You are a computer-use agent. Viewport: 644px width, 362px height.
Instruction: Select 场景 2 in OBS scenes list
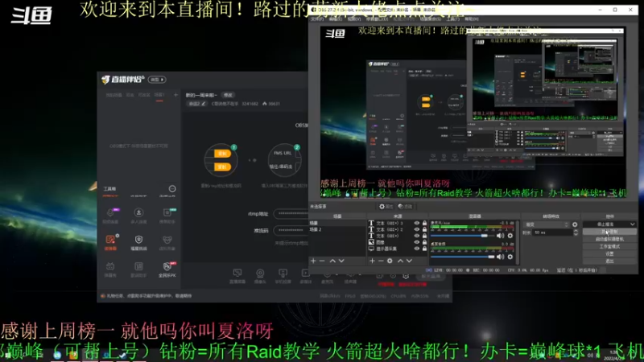[x=336, y=229]
